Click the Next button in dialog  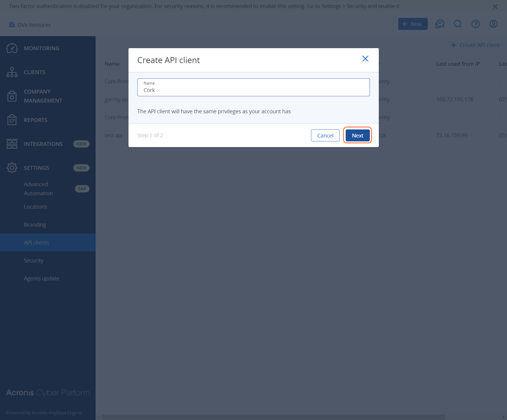click(x=357, y=135)
